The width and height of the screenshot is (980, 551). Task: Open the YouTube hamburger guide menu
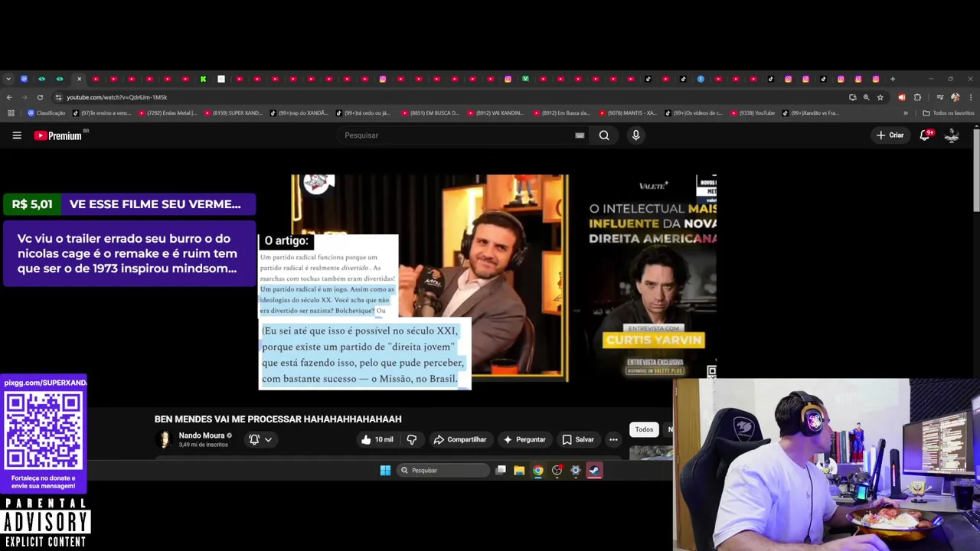(17, 135)
